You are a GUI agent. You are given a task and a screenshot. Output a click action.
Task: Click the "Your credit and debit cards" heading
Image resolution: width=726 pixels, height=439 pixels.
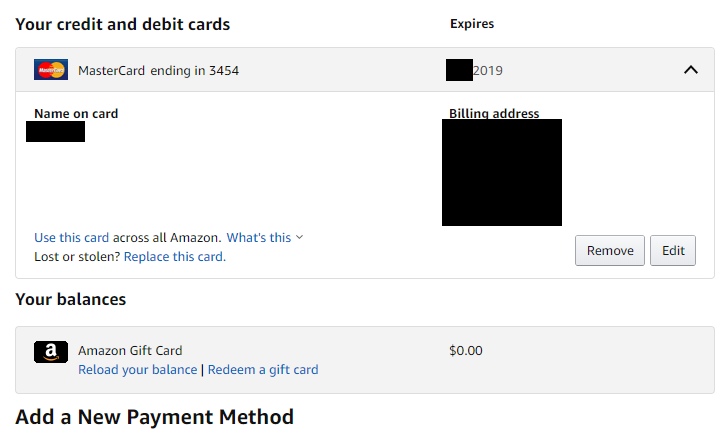pos(122,23)
